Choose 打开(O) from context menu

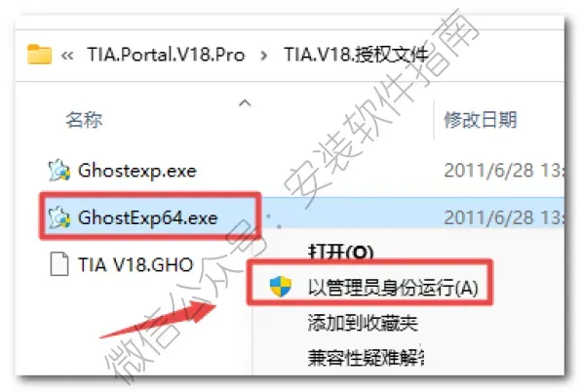(x=340, y=252)
